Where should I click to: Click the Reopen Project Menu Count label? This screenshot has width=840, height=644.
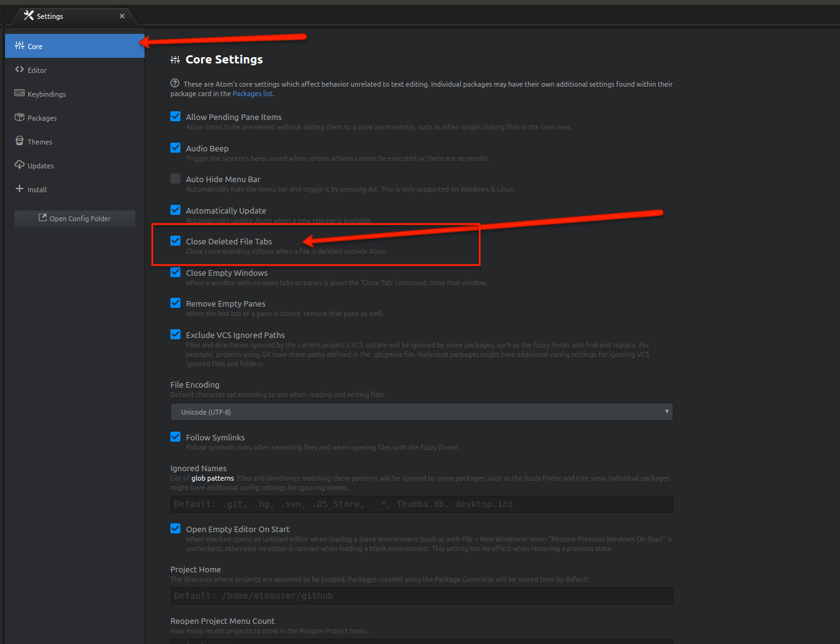tap(223, 621)
